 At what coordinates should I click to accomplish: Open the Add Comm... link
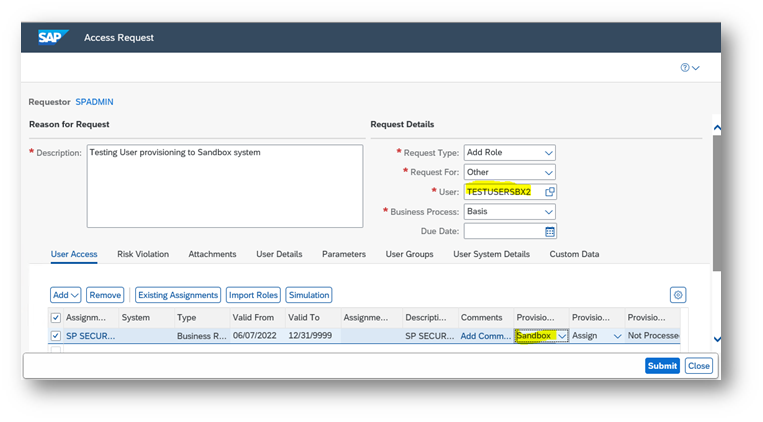point(485,336)
